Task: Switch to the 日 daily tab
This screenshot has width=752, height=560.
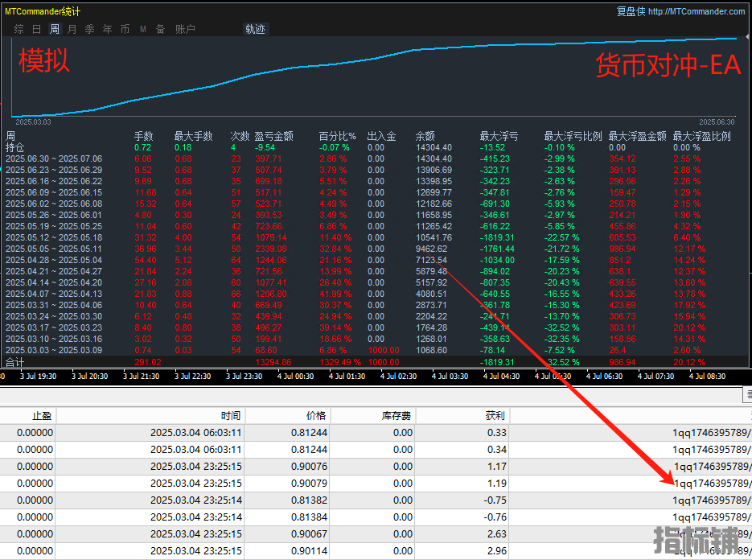Action: click(x=36, y=29)
